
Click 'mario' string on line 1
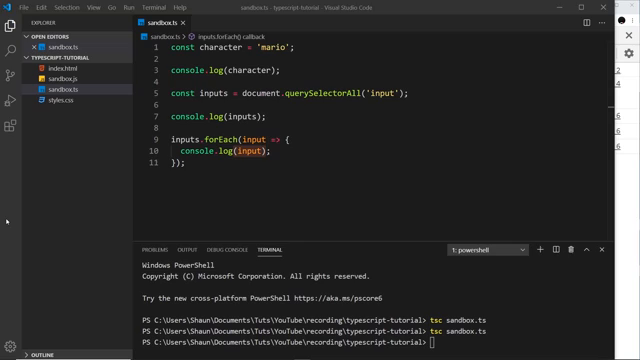pyautogui.click(x=273, y=47)
